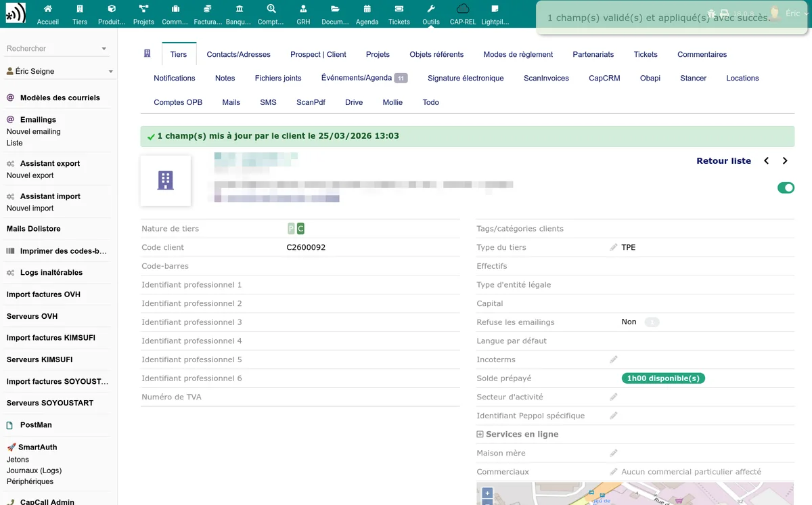
Task: Click the Événements/Agenda count badge 11
Action: click(401, 79)
